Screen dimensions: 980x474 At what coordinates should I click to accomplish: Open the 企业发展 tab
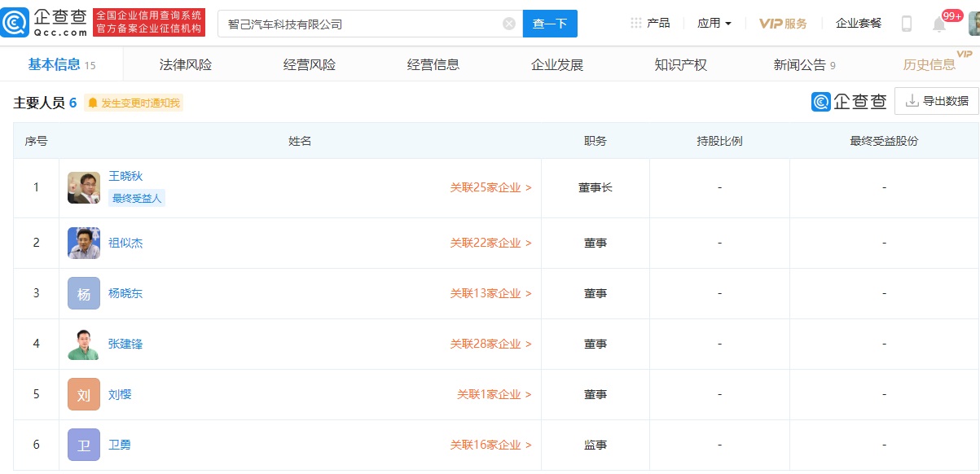point(557,64)
